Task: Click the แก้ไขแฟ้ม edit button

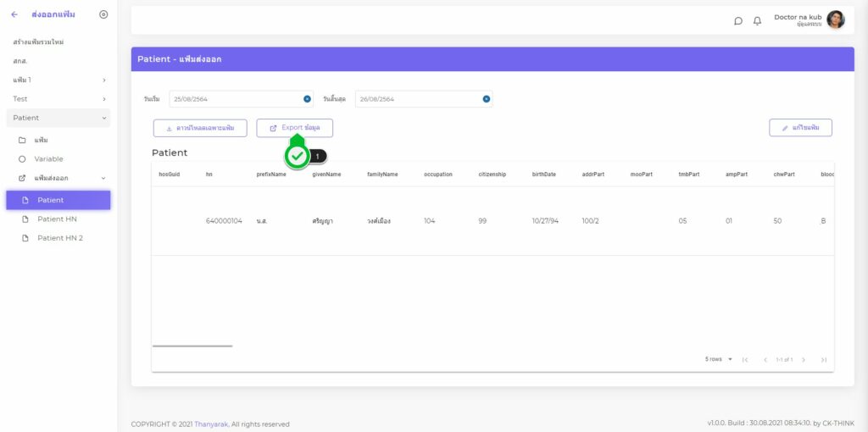Action: (x=800, y=128)
